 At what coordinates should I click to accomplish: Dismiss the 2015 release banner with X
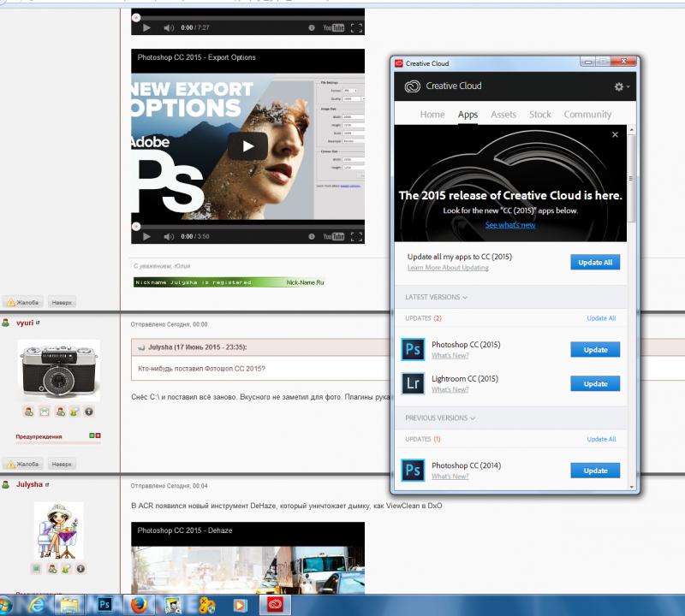615,134
